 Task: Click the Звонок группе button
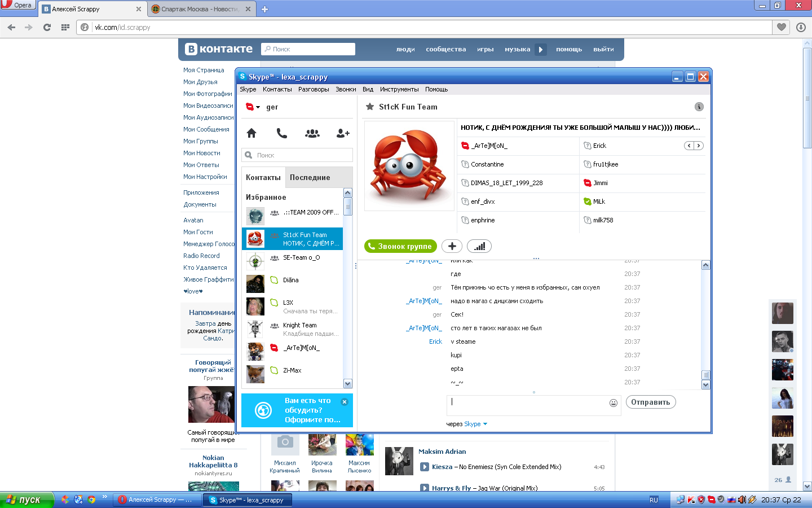click(x=400, y=246)
